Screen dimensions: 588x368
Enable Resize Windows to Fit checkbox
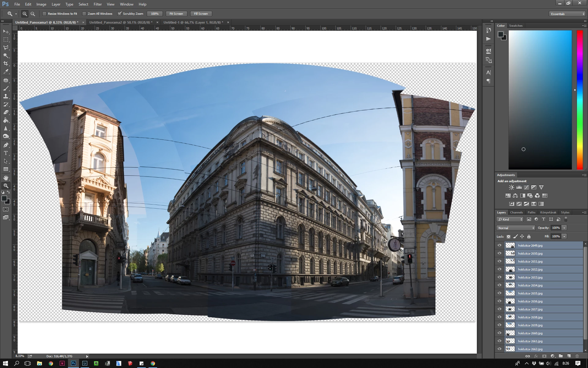pos(44,14)
